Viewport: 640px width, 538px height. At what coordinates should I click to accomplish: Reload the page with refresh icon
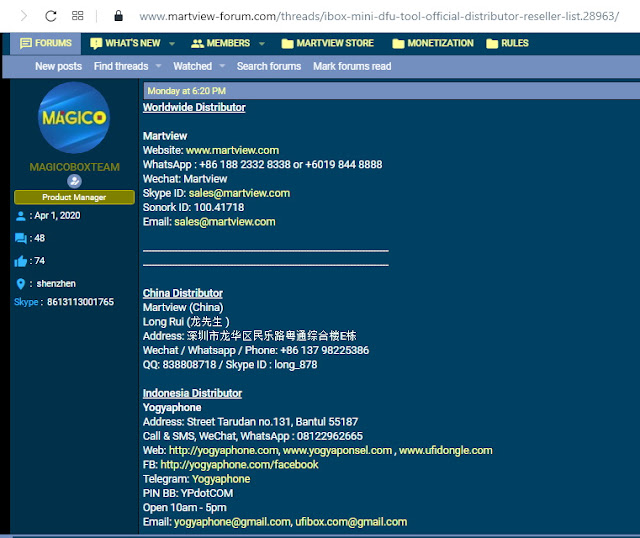[x=51, y=16]
